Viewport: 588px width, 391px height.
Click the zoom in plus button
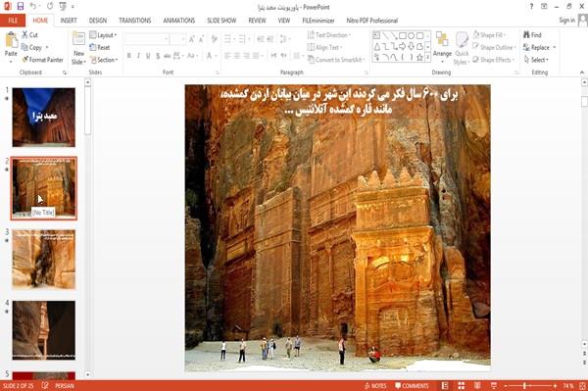555,386
